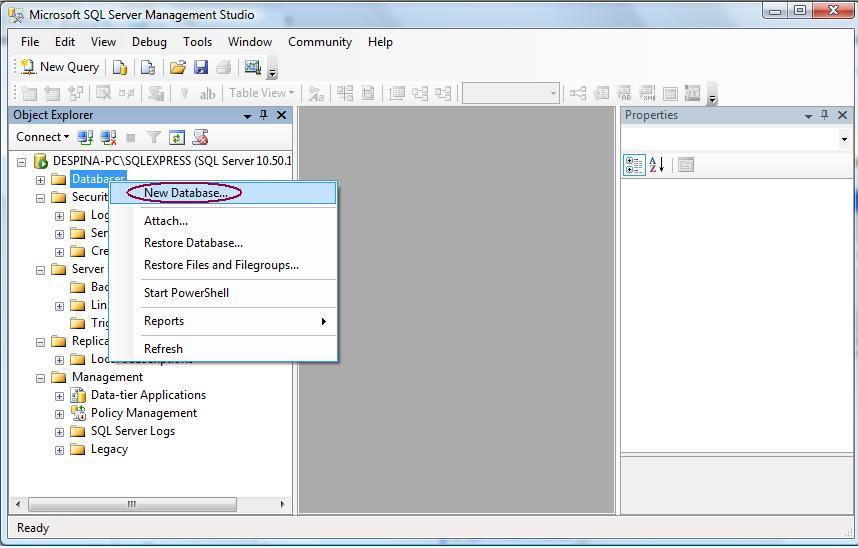Open the Edit menu
This screenshot has width=858, height=548.
[65, 42]
